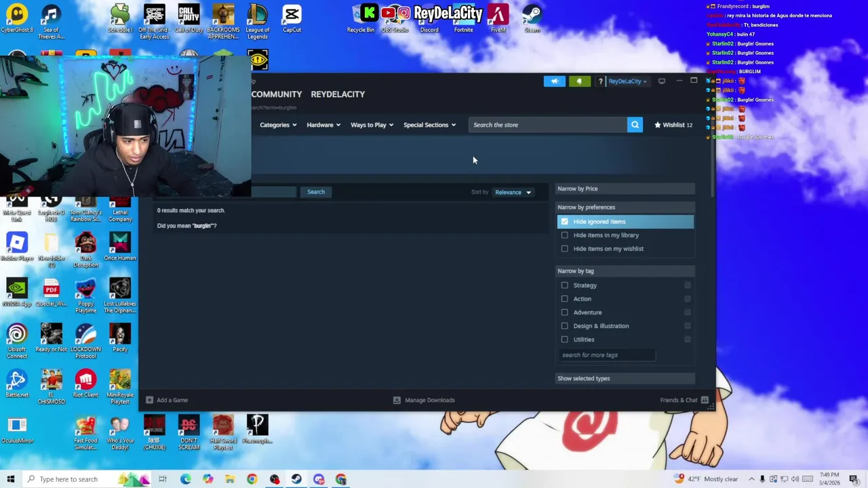This screenshot has height=488, width=868.
Task: Click the Search the store field
Action: [548, 125]
